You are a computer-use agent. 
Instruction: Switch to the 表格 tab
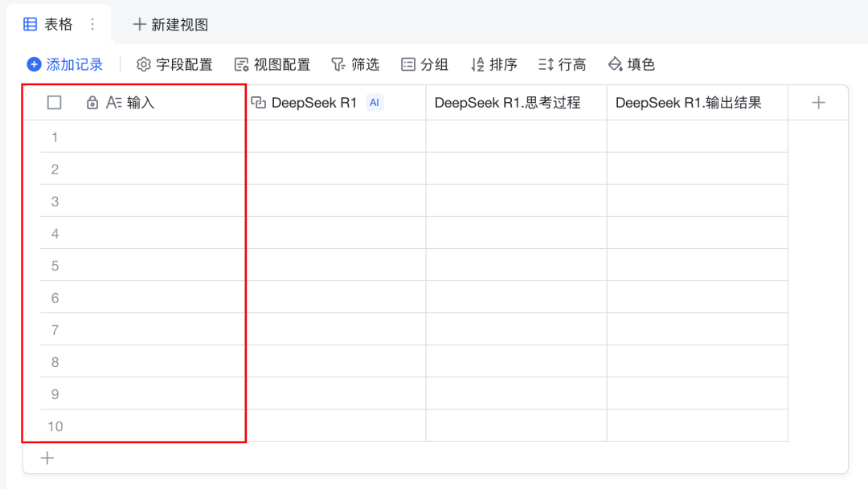[58, 24]
